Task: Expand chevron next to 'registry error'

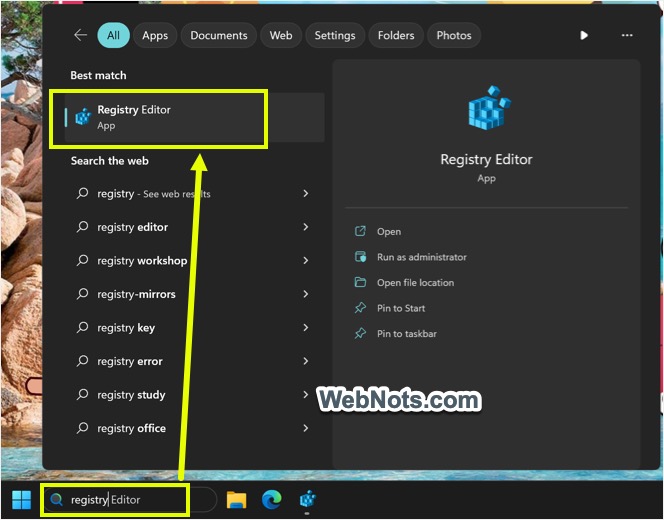Action: (x=306, y=361)
